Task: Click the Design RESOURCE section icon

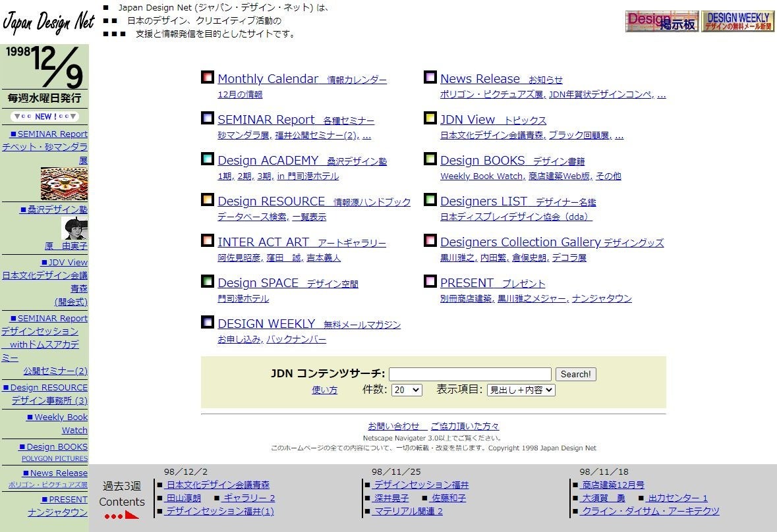Action: (208, 199)
